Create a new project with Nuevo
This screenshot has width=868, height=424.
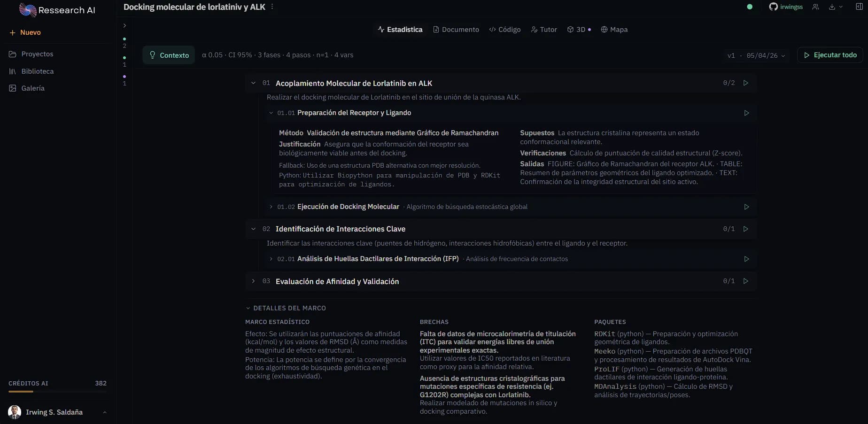tap(25, 32)
